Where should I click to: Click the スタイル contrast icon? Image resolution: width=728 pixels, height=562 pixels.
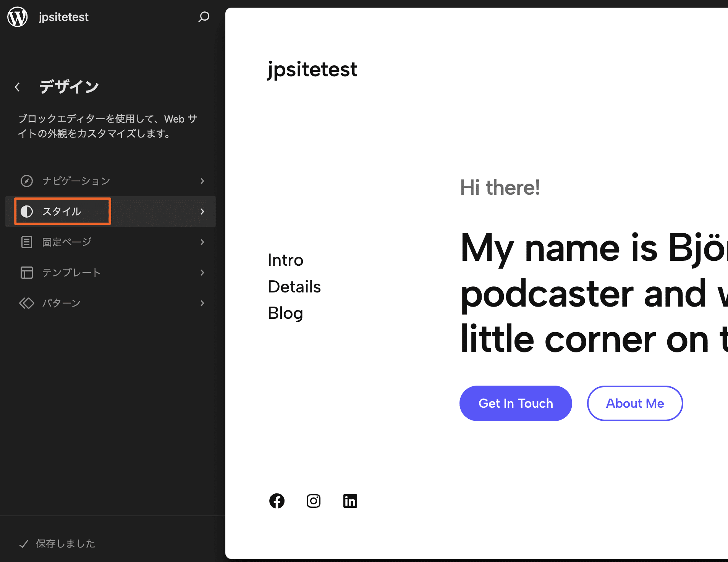[x=26, y=212]
